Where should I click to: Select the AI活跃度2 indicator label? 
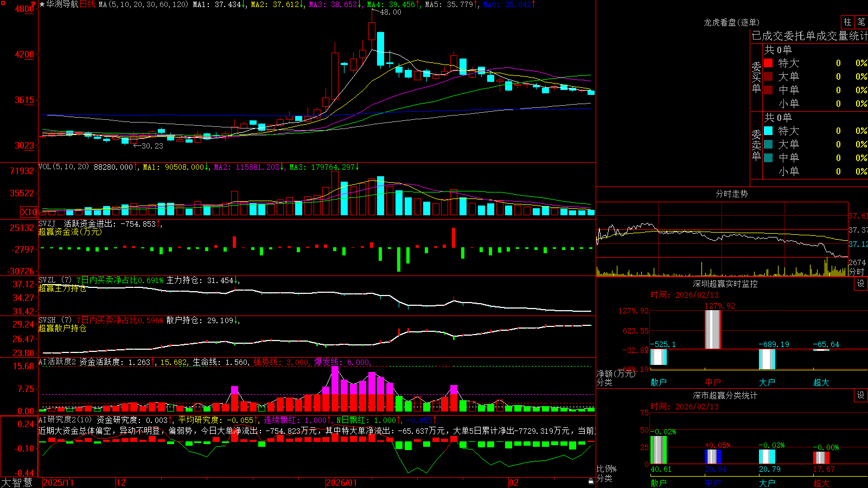(58, 362)
